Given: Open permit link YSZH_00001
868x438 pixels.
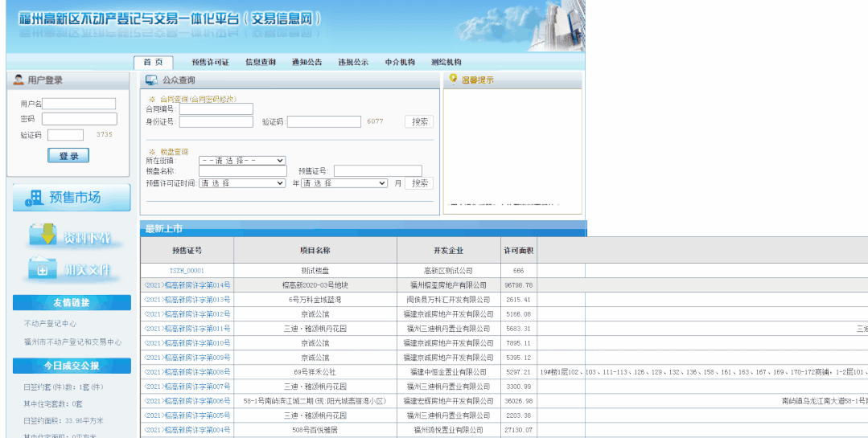Looking at the screenshot, I should coord(187,271).
